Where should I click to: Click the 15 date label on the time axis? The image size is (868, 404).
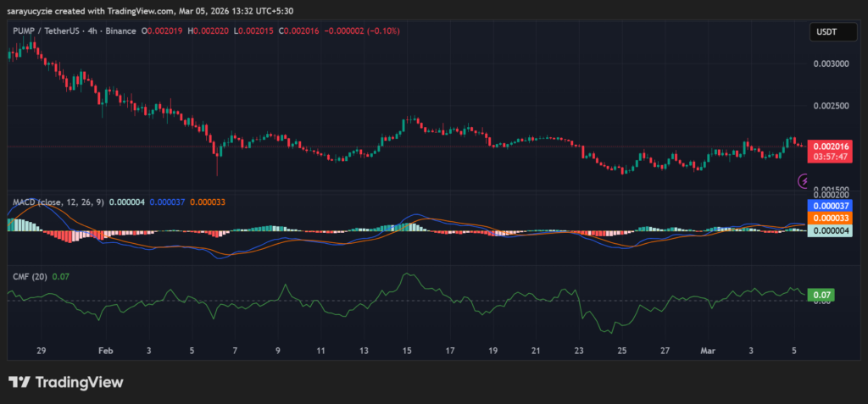407,349
